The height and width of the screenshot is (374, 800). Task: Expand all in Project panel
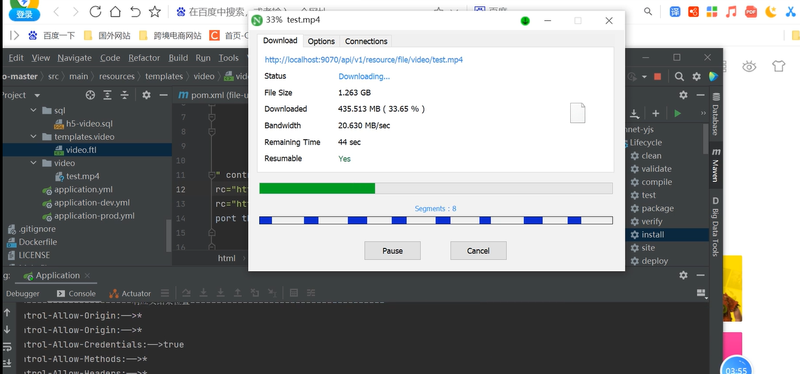pos(107,95)
